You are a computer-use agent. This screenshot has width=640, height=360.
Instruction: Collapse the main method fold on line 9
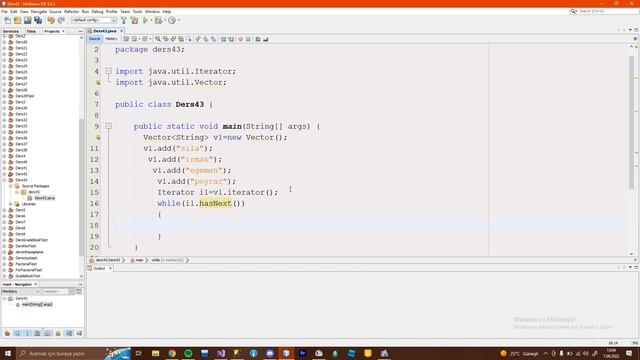click(x=108, y=126)
